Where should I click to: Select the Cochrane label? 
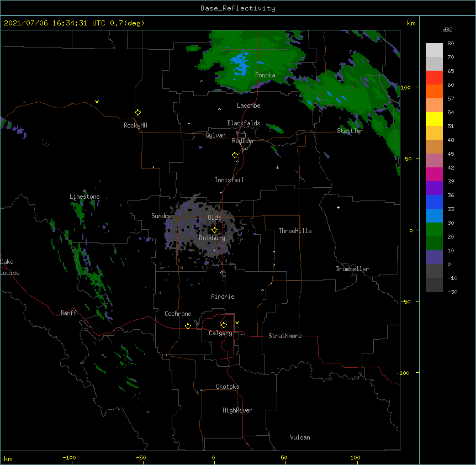(x=178, y=314)
